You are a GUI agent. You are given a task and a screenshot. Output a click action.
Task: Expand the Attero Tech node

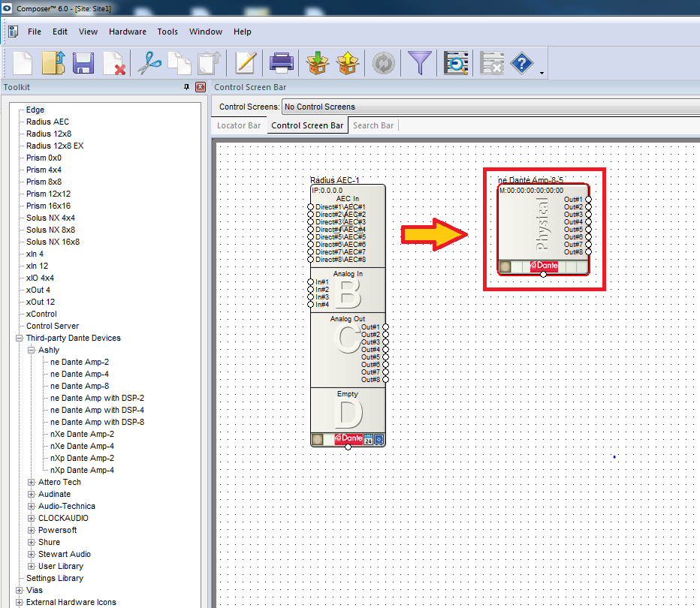tap(32, 482)
